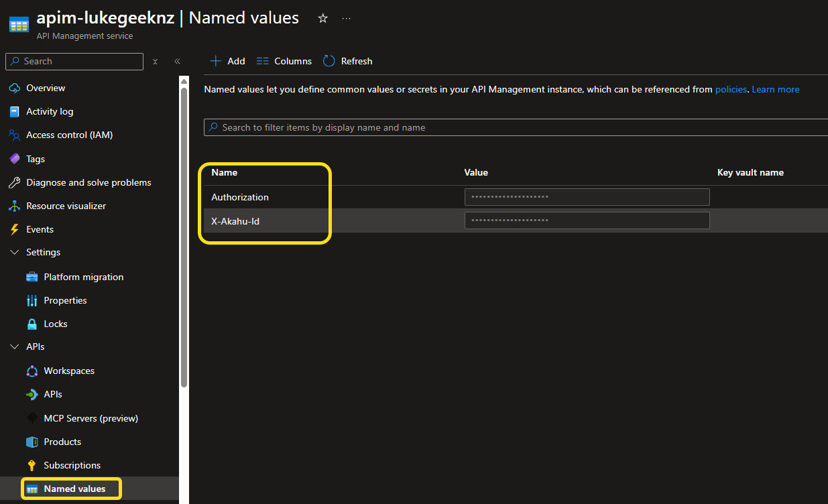
Task: Open Diagnose and solve problems
Action: click(x=88, y=182)
